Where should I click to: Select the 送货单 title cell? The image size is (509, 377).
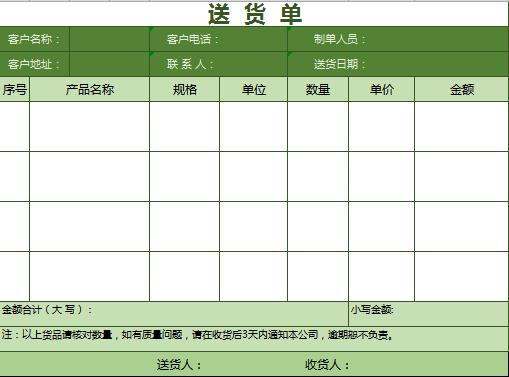click(254, 14)
